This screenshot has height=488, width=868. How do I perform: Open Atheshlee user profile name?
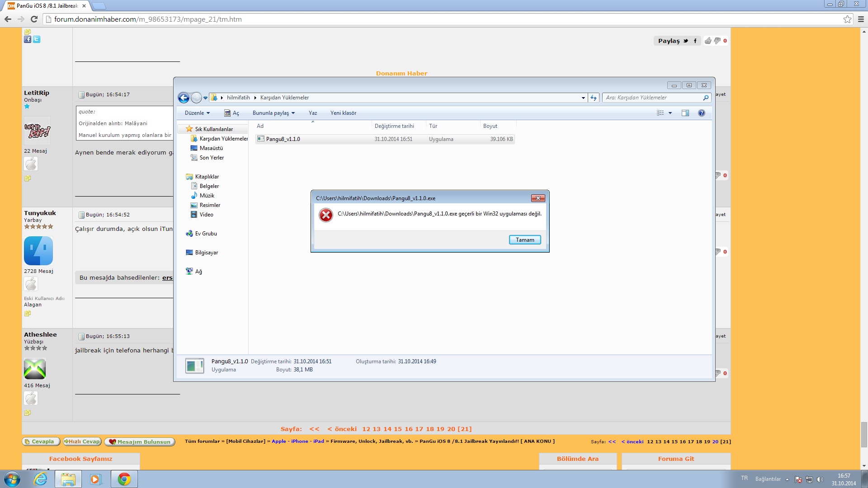(x=40, y=334)
